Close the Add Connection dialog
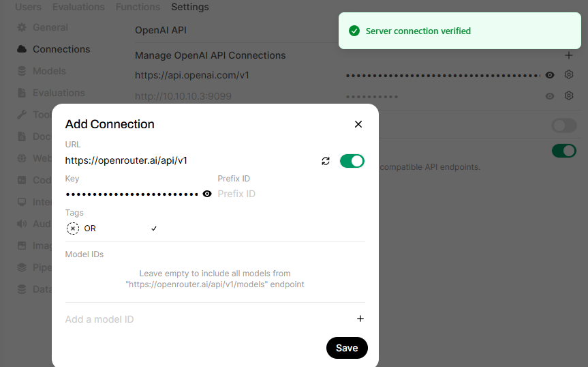Screen dimensions: 588x367 point(358,124)
